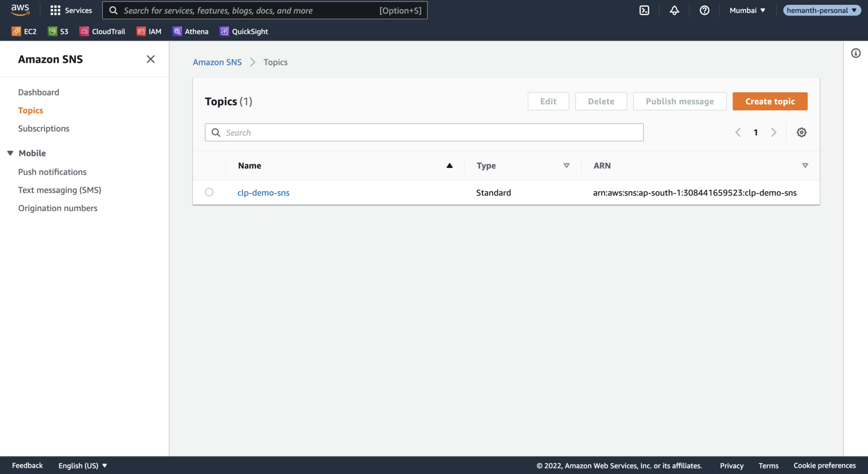Viewport: 868px width, 474px height.
Task: Click the topics Search field
Action: tap(424, 133)
